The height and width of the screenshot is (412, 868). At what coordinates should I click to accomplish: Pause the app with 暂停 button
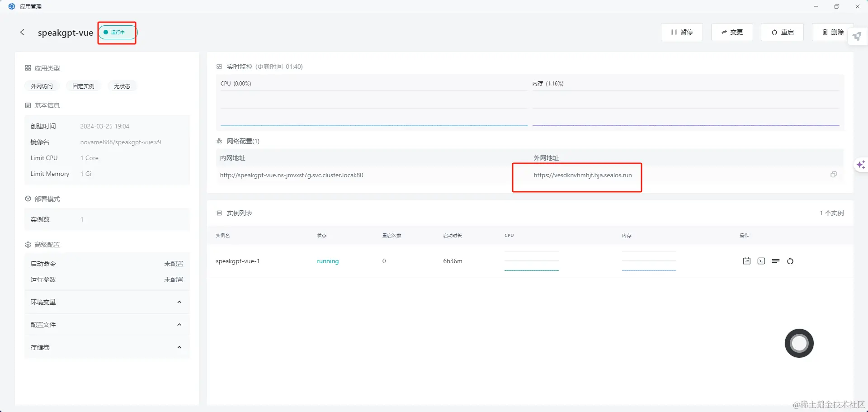coord(682,32)
